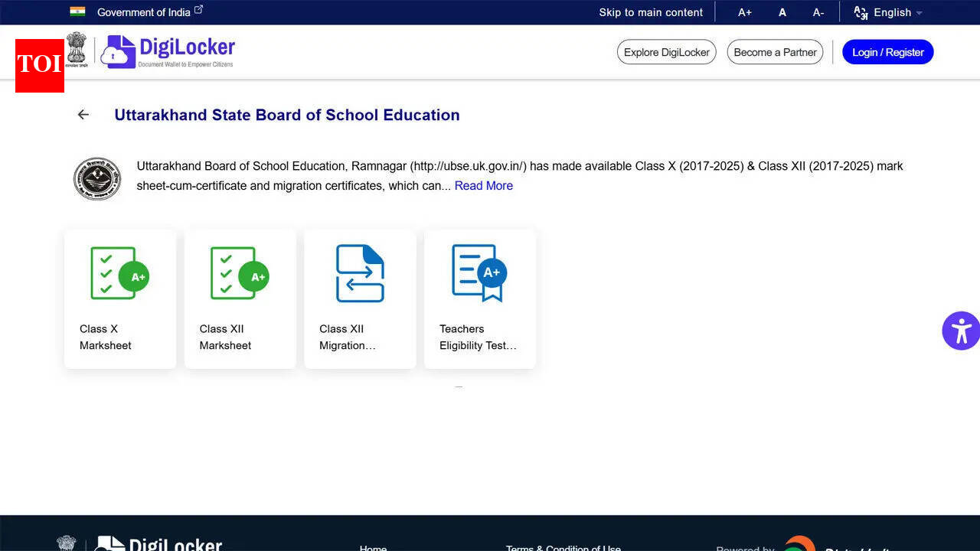Click A+ to increase text size
980x551 pixels.
click(x=745, y=12)
